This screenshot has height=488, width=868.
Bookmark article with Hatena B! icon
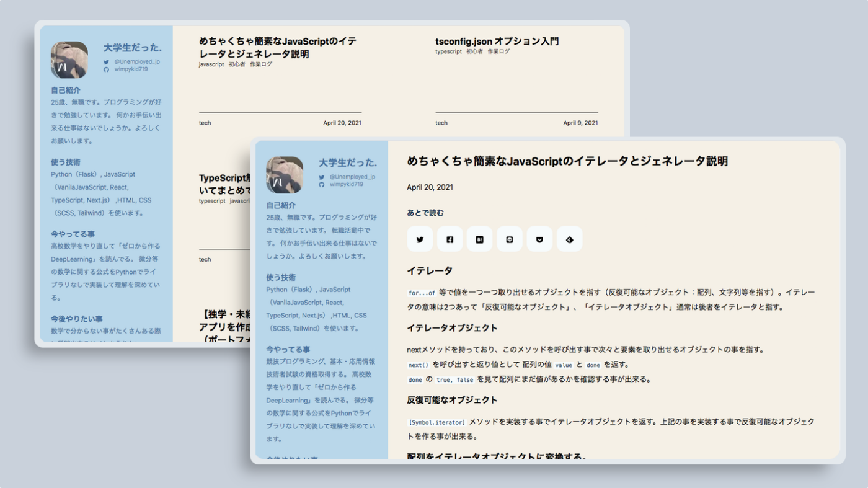click(x=479, y=239)
